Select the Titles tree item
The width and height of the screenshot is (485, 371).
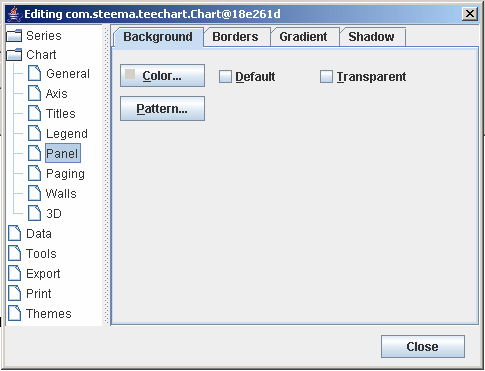[61, 114]
